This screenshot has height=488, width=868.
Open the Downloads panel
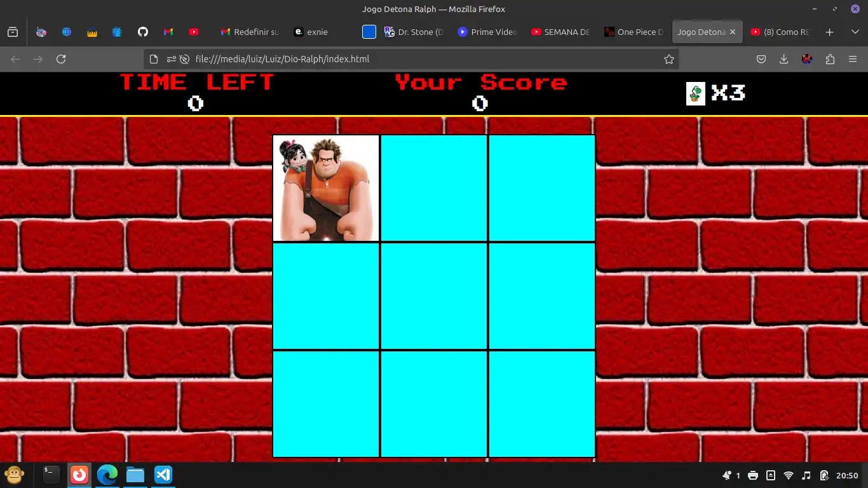(783, 59)
